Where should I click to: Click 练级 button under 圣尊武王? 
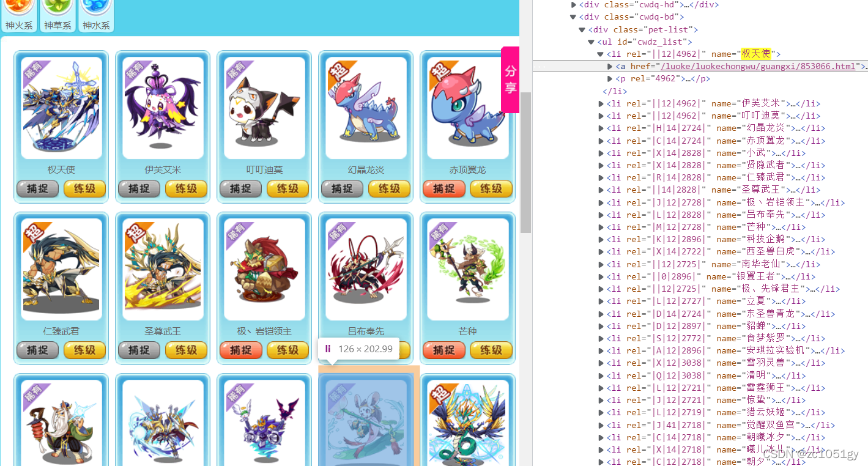coord(186,350)
